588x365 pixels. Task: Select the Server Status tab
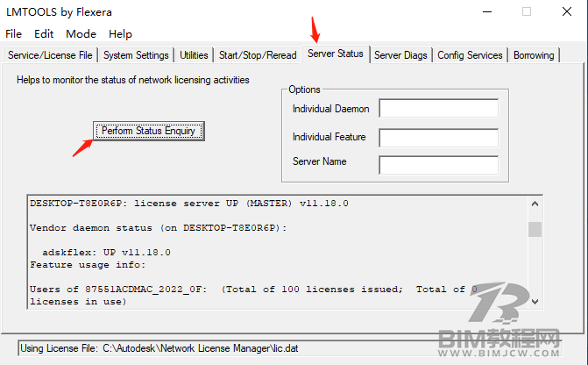(x=336, y=54)
